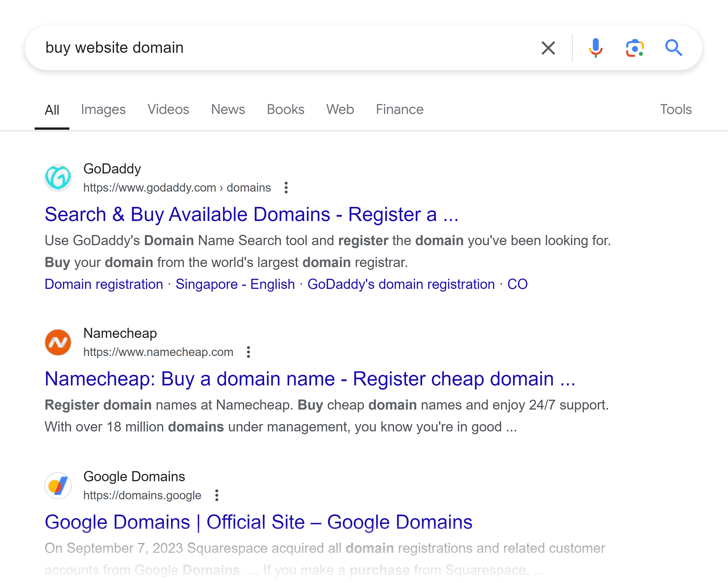The width and height of the screenshot is (728, 583).
Task: Open the three-dot menu beside the Namecheap URL
Action: (248, 352)
